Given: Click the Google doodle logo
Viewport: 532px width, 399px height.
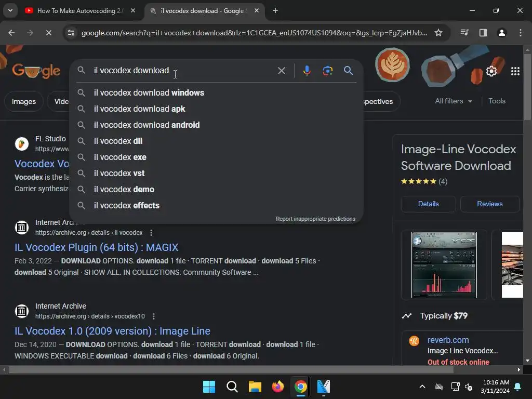Looking at the screenshot, I should coord(36,71).
